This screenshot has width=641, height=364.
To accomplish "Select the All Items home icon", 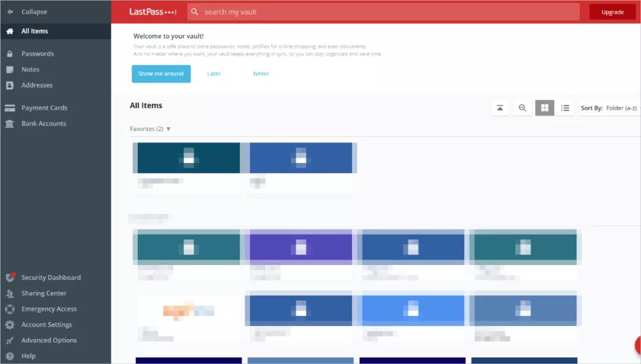I will coord(9,31).
